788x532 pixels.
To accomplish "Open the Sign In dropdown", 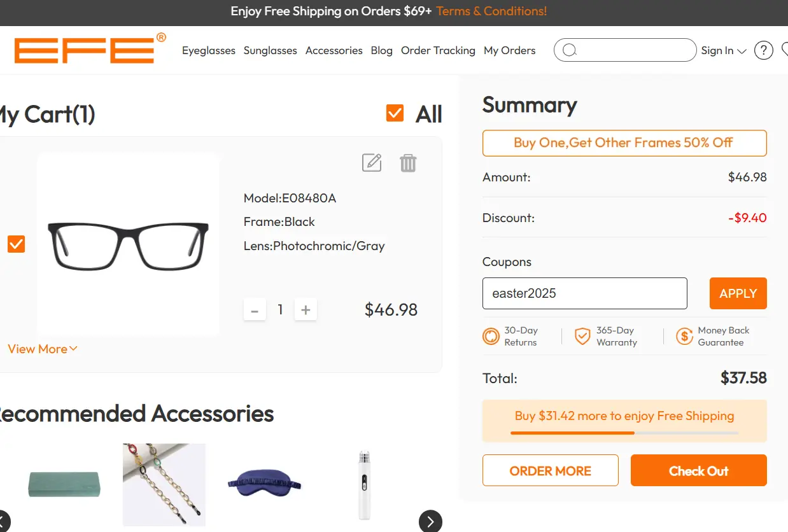I will pos(724,50).
